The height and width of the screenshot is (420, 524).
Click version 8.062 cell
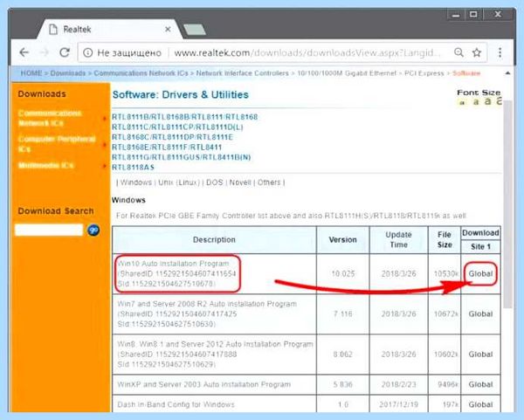click(x=343, y=355)
